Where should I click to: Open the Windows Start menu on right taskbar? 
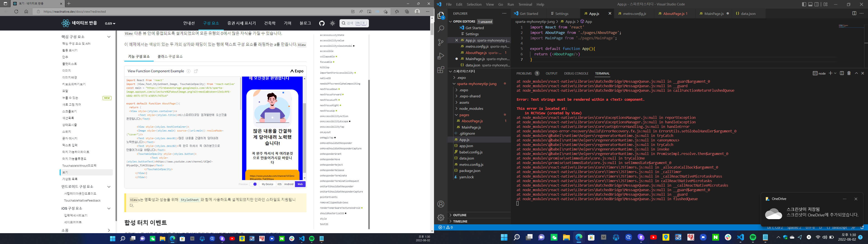click(x=504, y=237)
